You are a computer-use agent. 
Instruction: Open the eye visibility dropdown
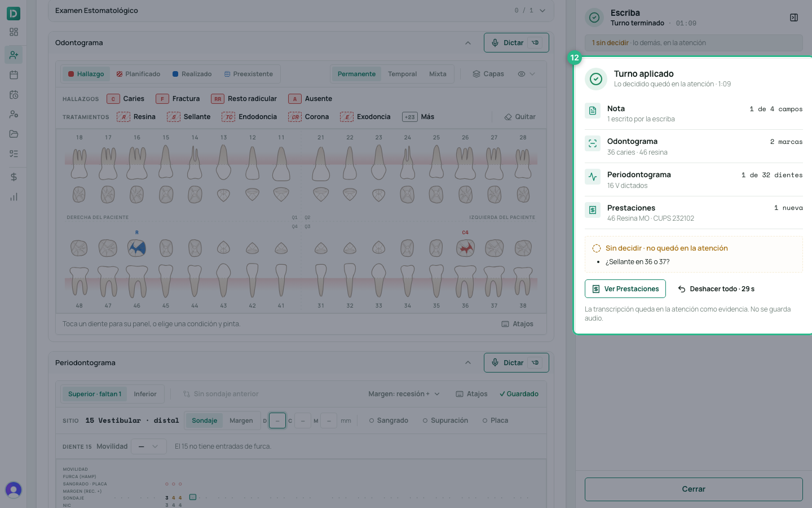(526, 74)
